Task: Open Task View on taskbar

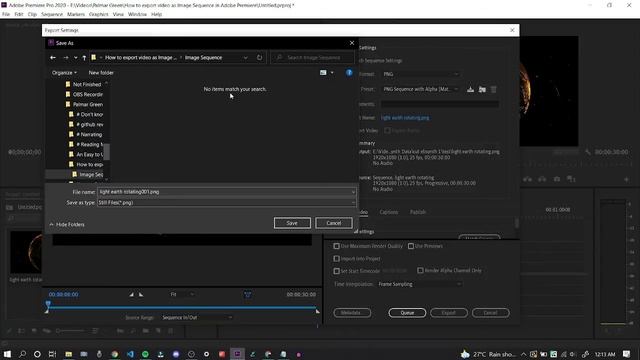Action: 52,354
